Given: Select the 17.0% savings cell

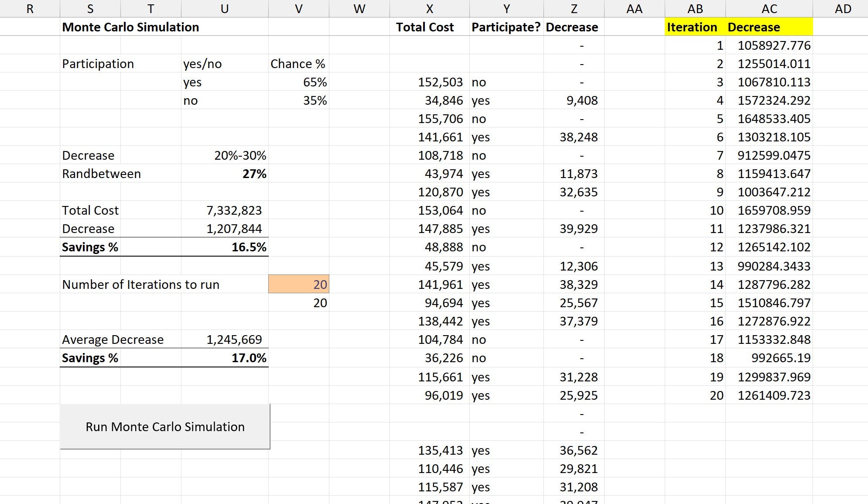Looking at the screenshot, I should [x=225, y=358].
